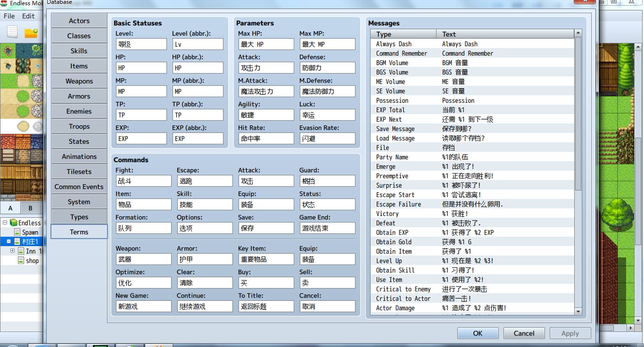Select the "Always Dash" message row
The image size is (644, 347).
[472, 44]
